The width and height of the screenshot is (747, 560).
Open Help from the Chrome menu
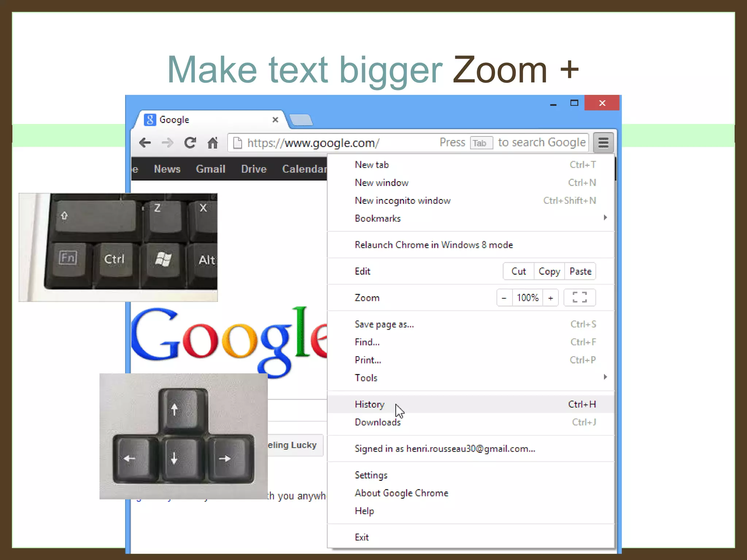pos(471,511)
